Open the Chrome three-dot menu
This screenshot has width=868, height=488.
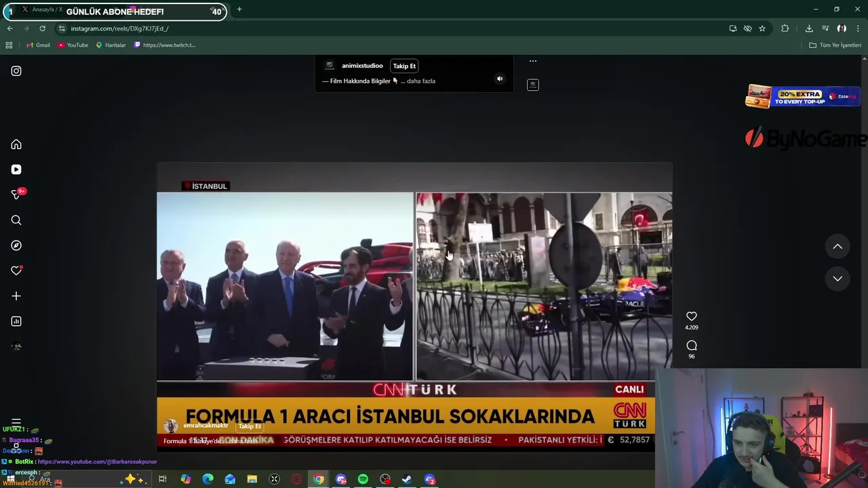coord(858,28)
